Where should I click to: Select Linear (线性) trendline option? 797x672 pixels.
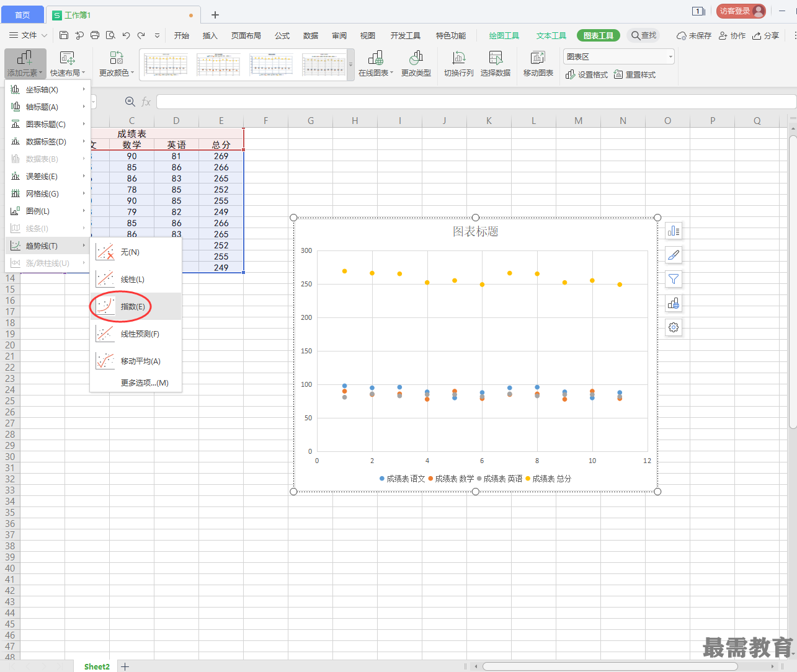point(136,279)
